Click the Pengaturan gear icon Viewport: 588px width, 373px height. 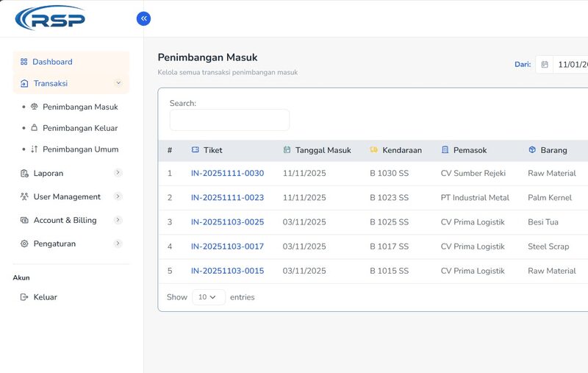point(24,244)
